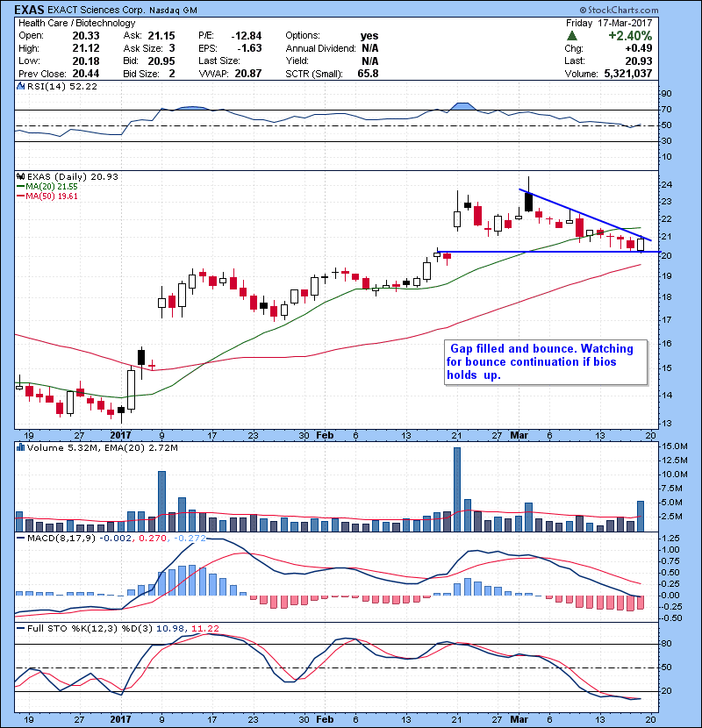This screenshot has width=702, height=728.
Task: Click the Volume 5.32M panel label
Action: (x=66, y=447)
